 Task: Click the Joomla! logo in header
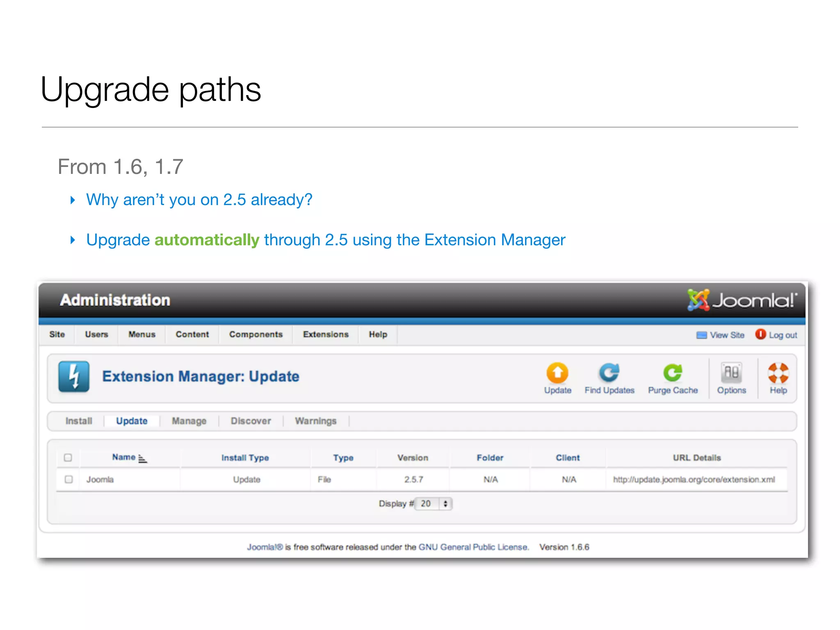742,300
